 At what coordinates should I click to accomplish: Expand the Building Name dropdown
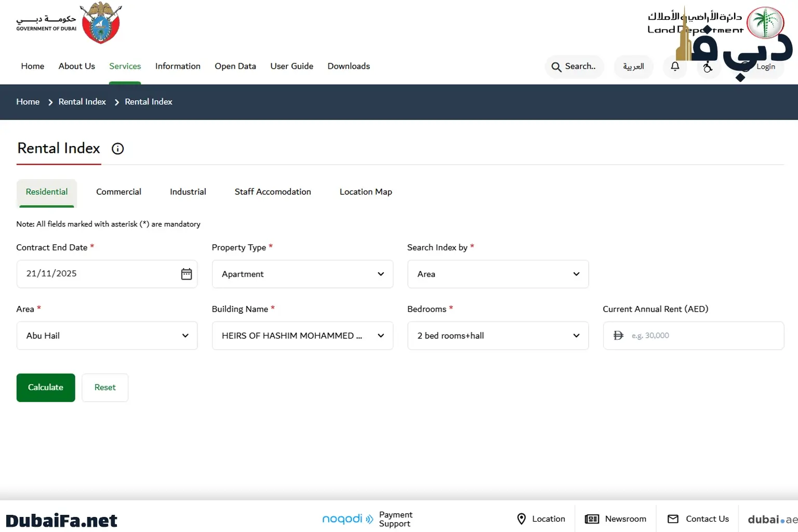tap(302, 336)
